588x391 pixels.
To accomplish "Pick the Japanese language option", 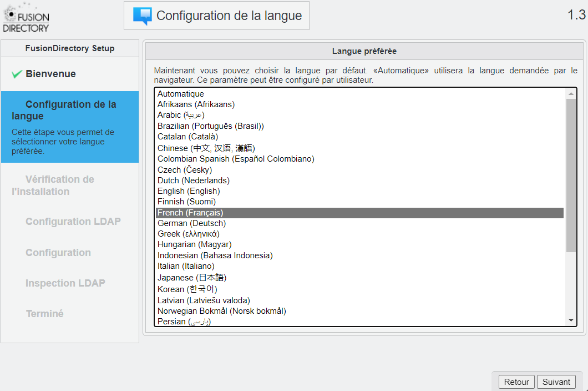I will tap(359, 278).
